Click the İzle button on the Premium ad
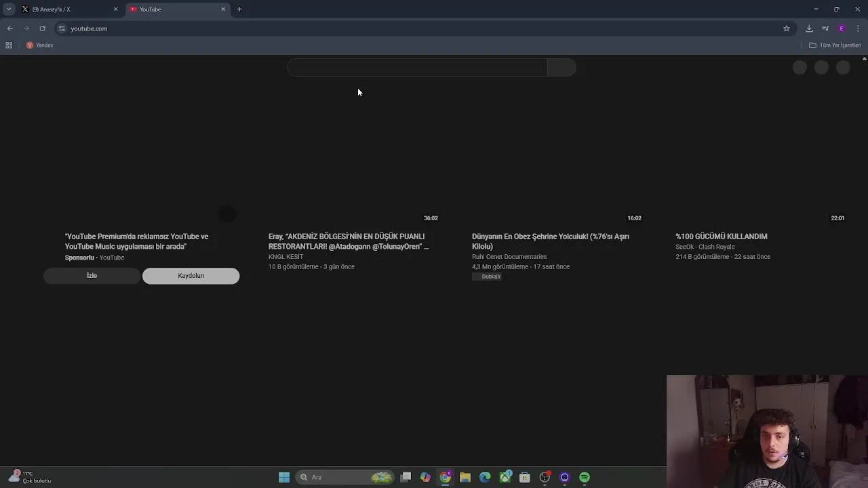Viewport: 868px width, 488px height. 92,276
